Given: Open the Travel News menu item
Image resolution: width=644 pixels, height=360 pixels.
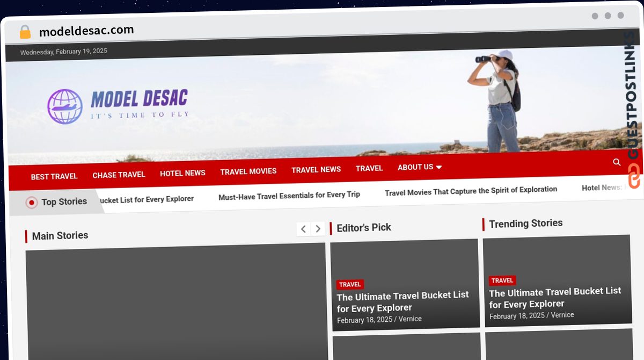Looking at the screenshot, I should click(x=316, y=170).
